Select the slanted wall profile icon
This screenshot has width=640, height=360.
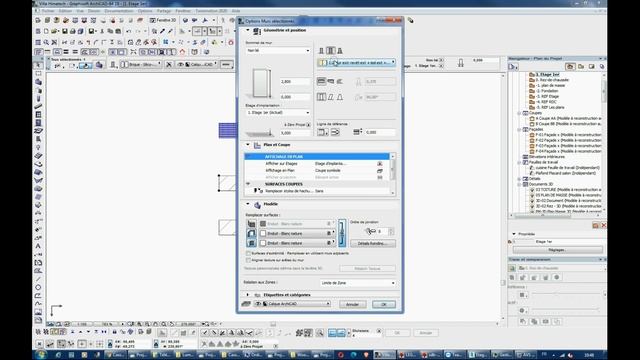(331, 97)
